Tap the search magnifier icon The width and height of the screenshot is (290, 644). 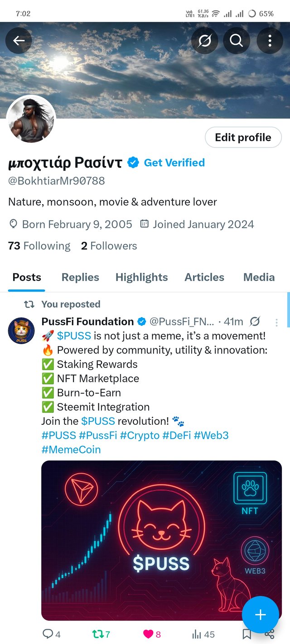tap(237, 41)
